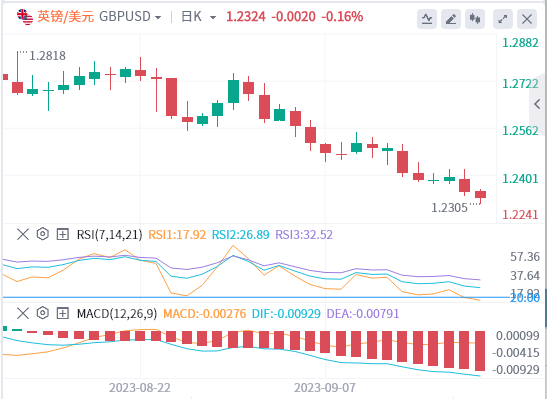Click the MACD(12,26,9) indicator label
Viewport: 547px width, 399px height.
coord(117,314)
